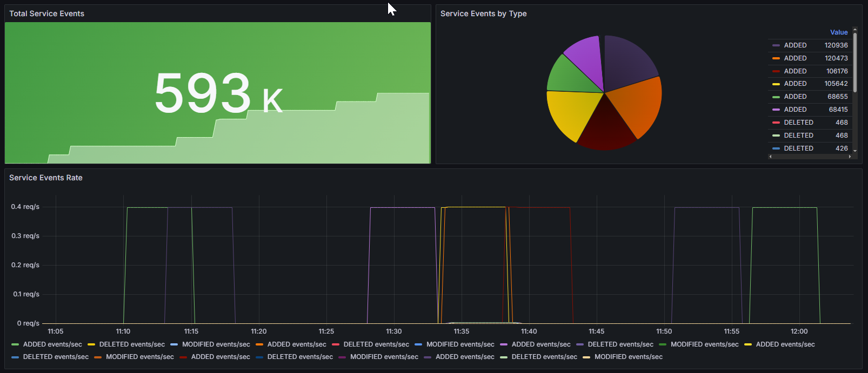Screen dimensions: 868x373
Task: Select the dark green MODIFIED events/sec legend item
Action: (704, 344)
